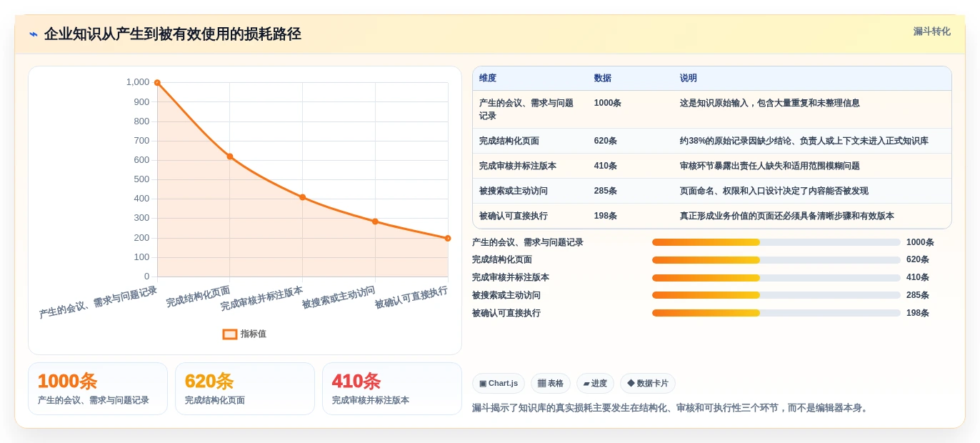Viewport: 980px width, 443px height.
Task: Click progress bar for 完成审核并标注版本
Action: pyautogui.click(x=776, y=277)
